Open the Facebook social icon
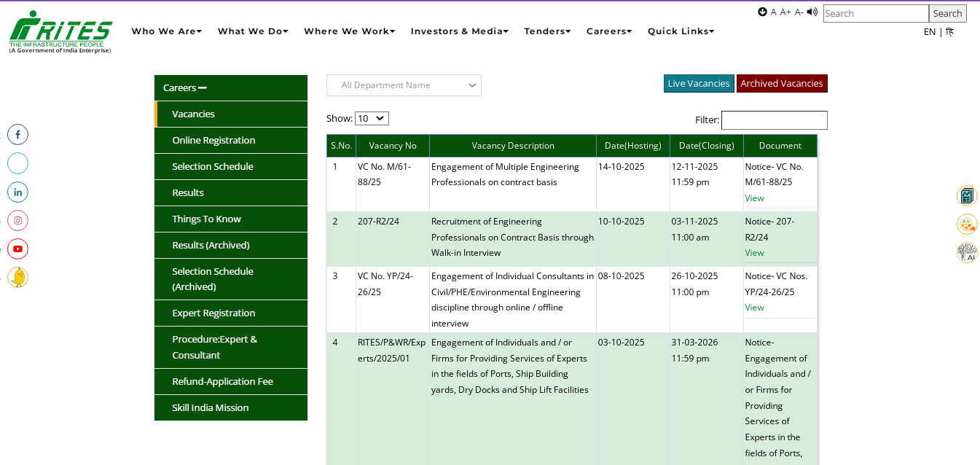Image resolution: width=980 pixels, height=465 pixels. [17, 135]
